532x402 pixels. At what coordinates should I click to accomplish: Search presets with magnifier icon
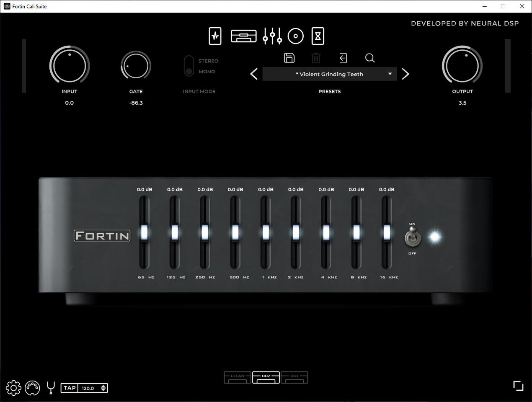click(x=370, y=58)
